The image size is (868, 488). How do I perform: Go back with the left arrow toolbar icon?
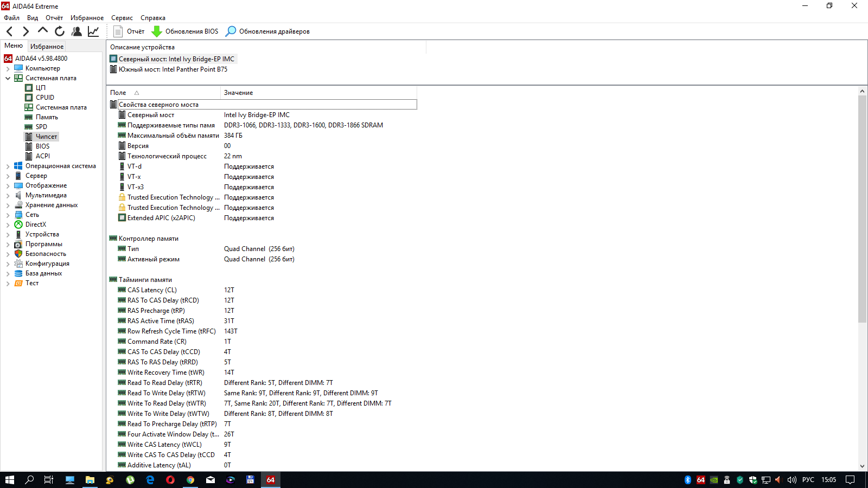9,31
